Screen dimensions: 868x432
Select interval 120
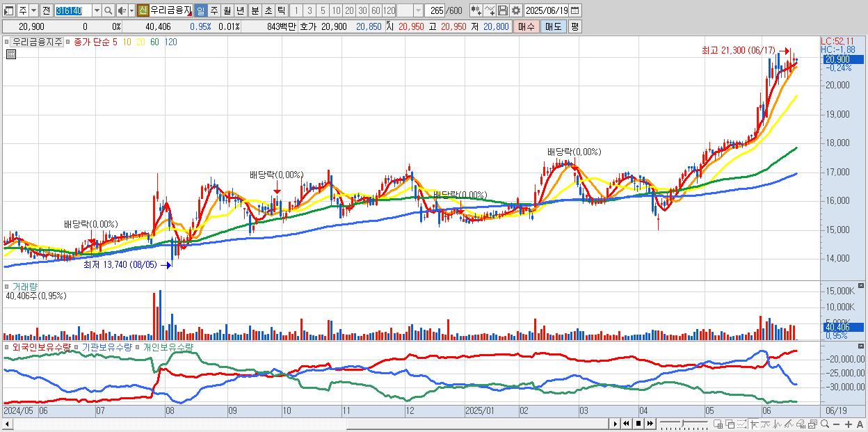pos(389,10)
